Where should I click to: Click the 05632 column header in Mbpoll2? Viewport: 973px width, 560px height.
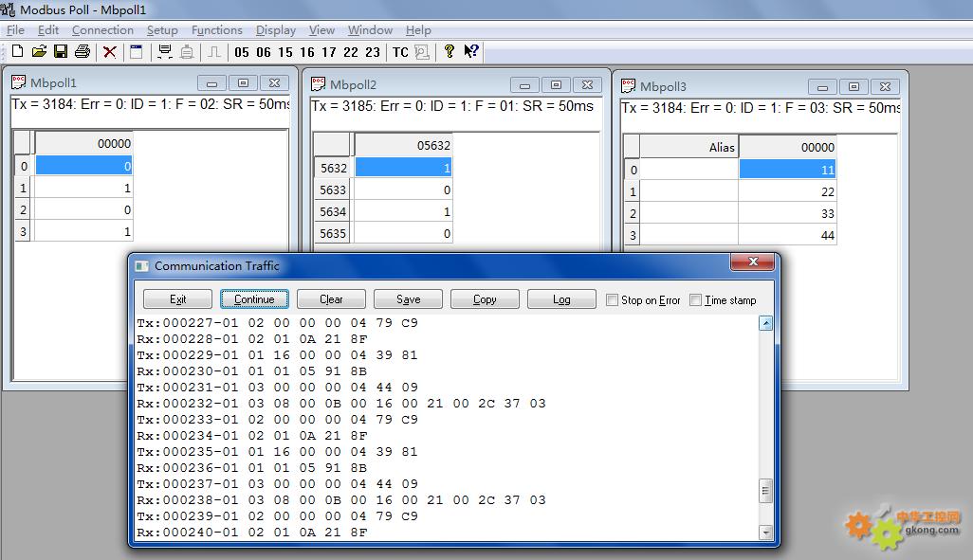pos(403,145)
